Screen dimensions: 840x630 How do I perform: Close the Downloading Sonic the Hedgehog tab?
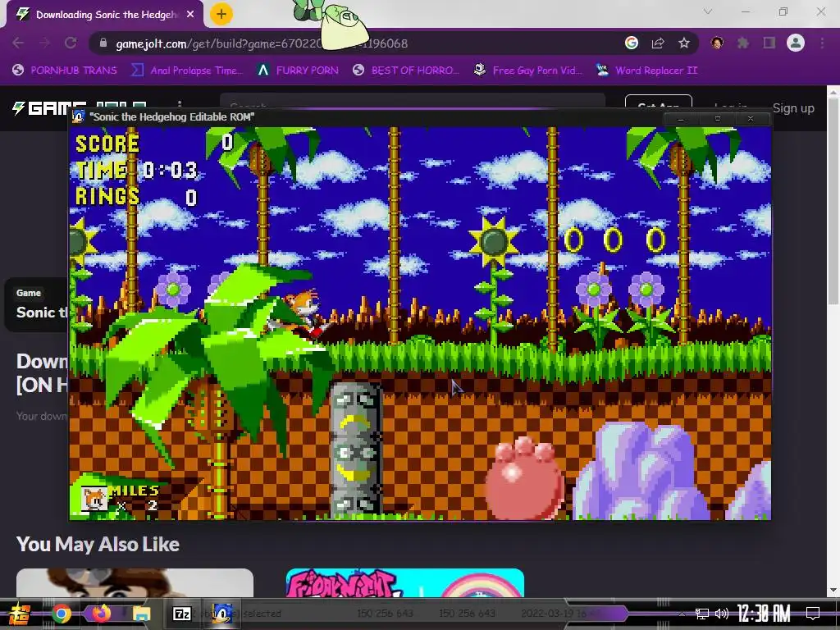(190, 15)
